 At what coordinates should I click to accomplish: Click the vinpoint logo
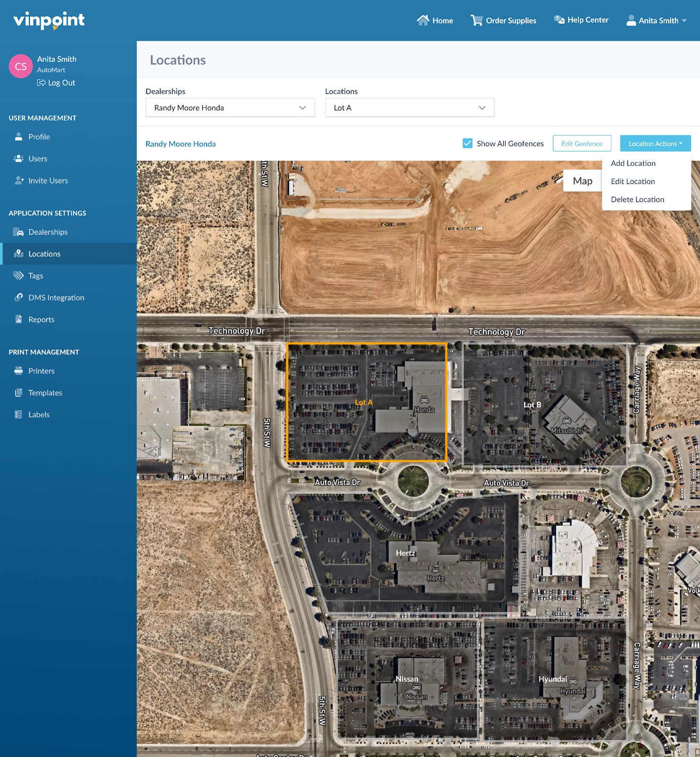[x=49, y=20]
